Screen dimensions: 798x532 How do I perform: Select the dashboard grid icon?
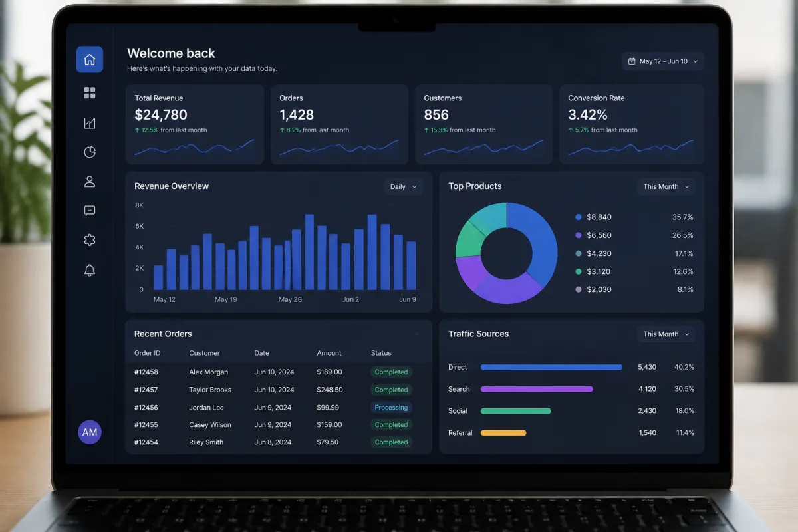(x=90, y=93)
